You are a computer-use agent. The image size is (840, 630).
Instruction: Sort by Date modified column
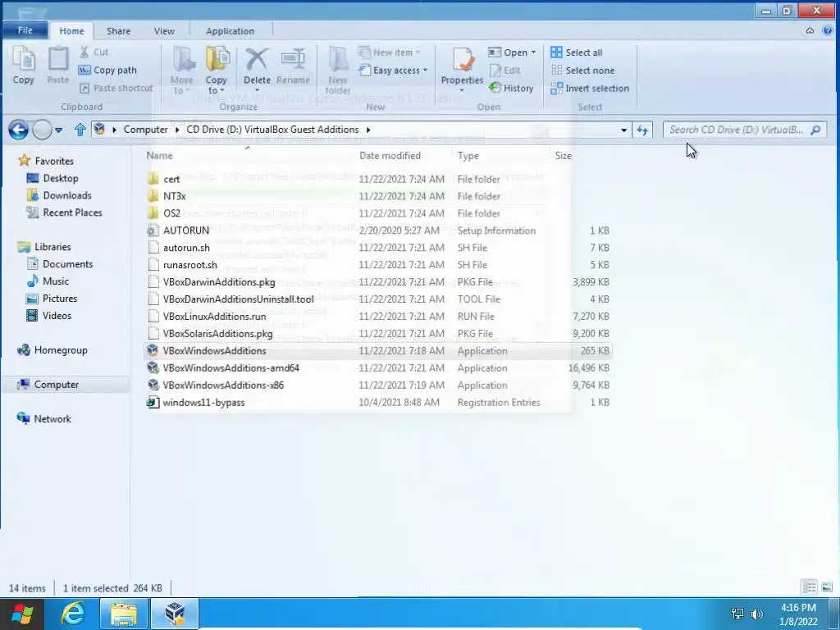coord(390,155)
